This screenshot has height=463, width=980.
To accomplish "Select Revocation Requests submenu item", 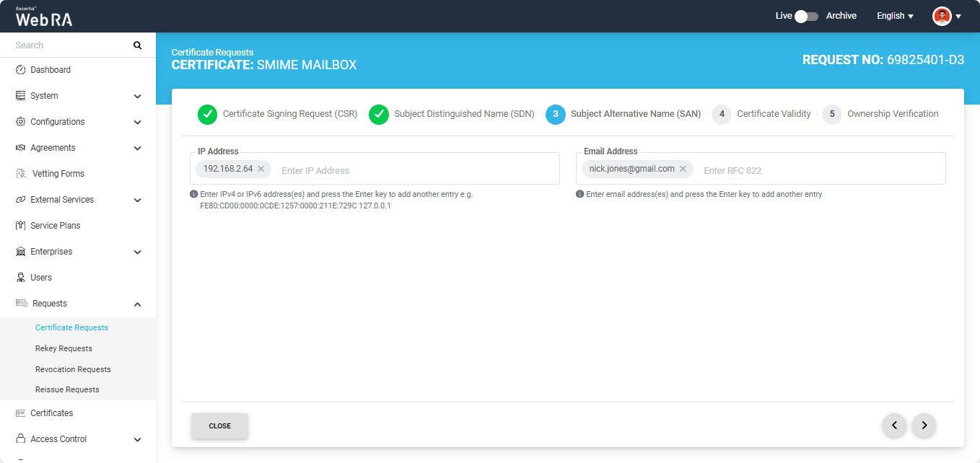I will click(73, 369).
